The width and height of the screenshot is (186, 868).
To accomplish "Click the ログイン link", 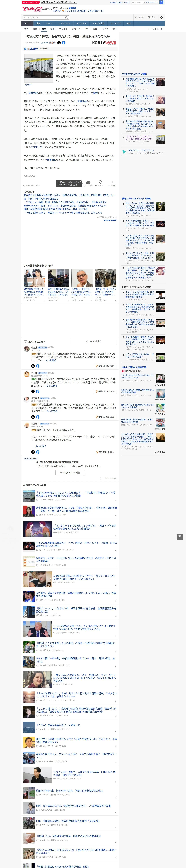I will coord(57,11).
